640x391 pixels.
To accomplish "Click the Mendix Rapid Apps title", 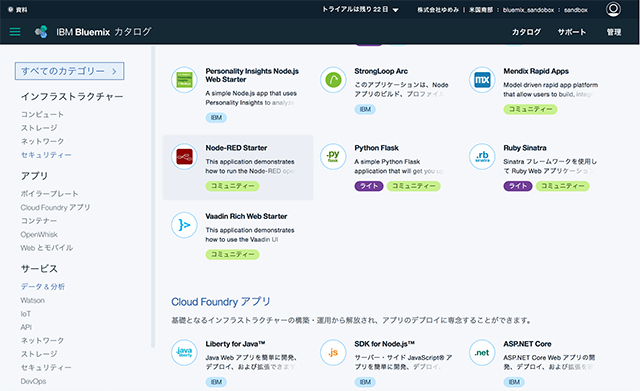I will pyautogui.click(x=536, y=71).
